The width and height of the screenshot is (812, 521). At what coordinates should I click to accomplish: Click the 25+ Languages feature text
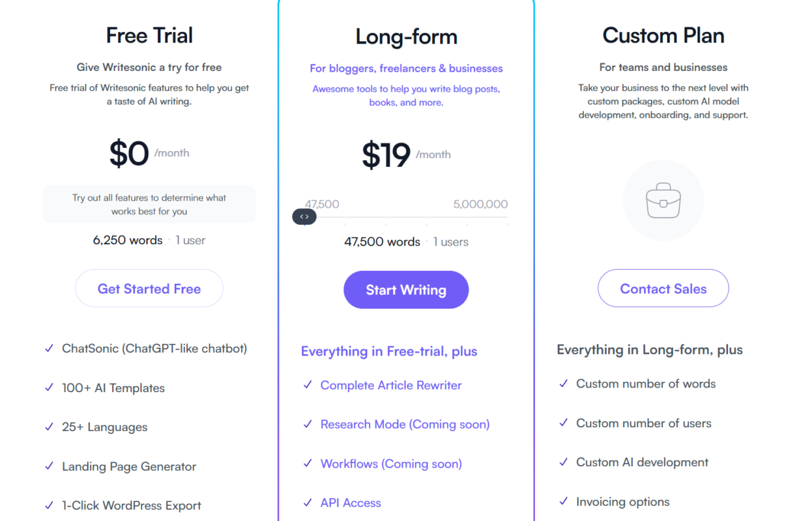[x=104, y=427]
